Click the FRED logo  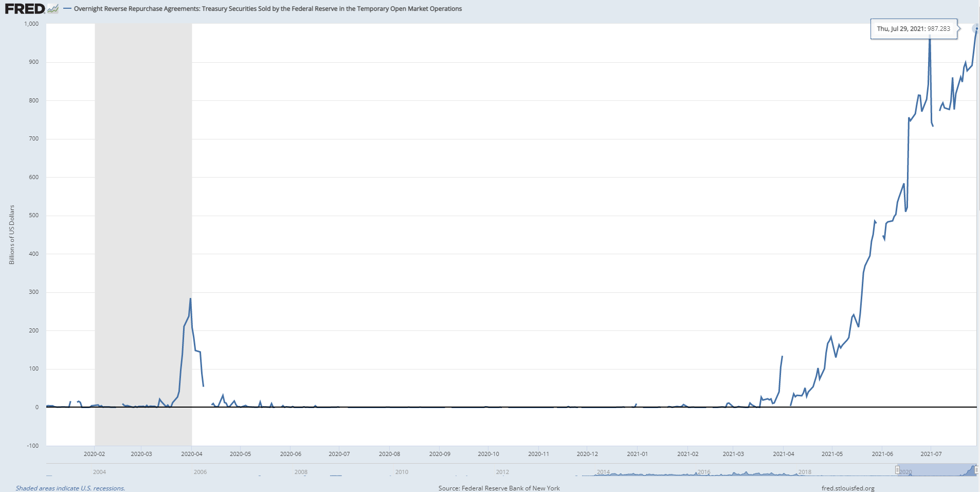tap(25, 9)
